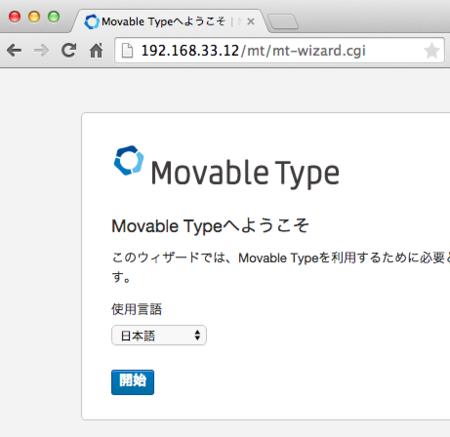Click the wizard description text starting このウィザードでは
This screenshot has width=450, height=437.
[281, 267]
